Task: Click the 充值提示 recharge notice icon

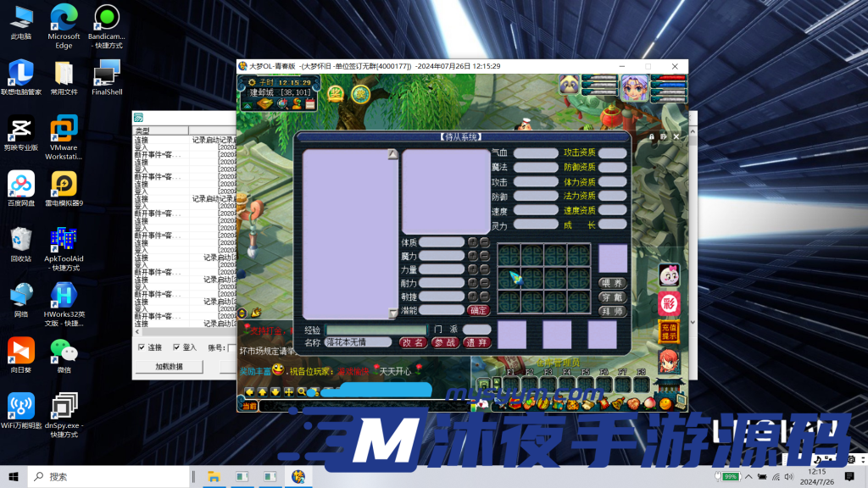Action: pyautogui.click(x=669, y=331)
